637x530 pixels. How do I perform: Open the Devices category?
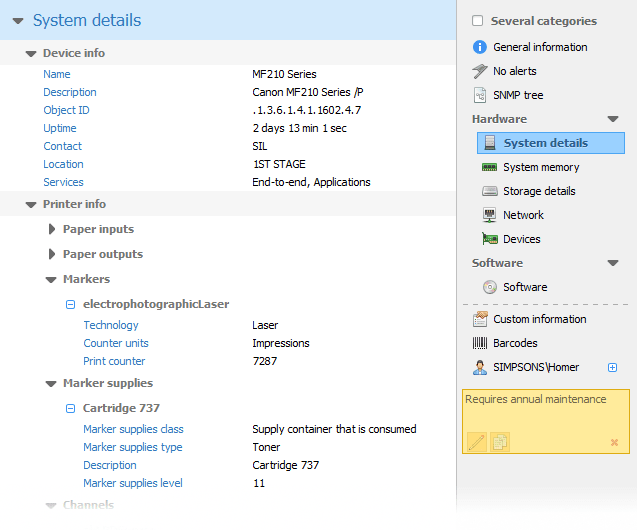pyautogui.click(x=521, y=239)
